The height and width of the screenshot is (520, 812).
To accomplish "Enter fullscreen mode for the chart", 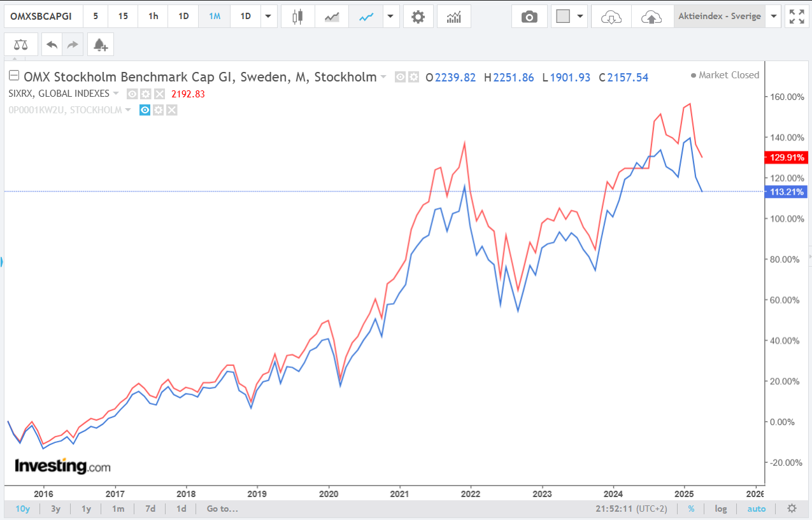I will point(797,17).
